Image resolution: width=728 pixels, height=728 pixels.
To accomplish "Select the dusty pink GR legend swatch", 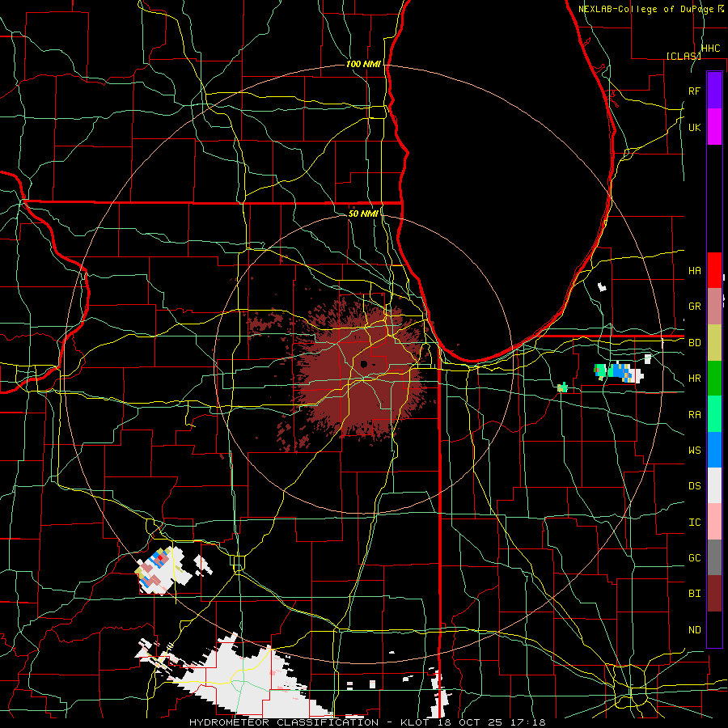I will pos(714,307).
